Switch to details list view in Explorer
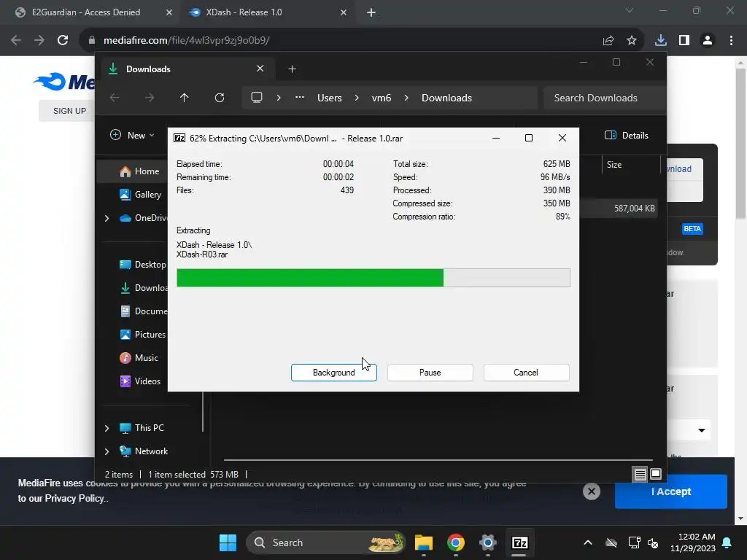747x560 pixels. (x=640, y=474)
